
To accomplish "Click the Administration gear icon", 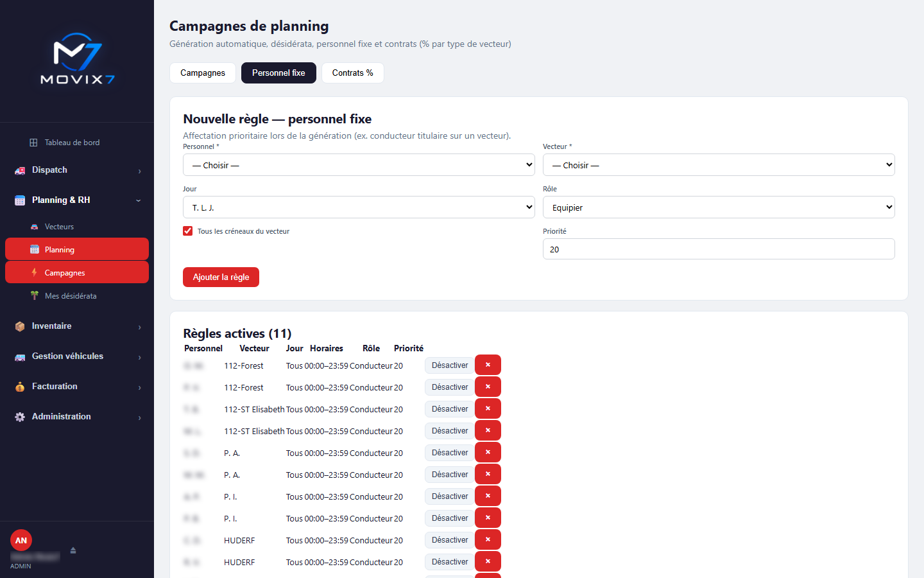I will pos(20,417).
